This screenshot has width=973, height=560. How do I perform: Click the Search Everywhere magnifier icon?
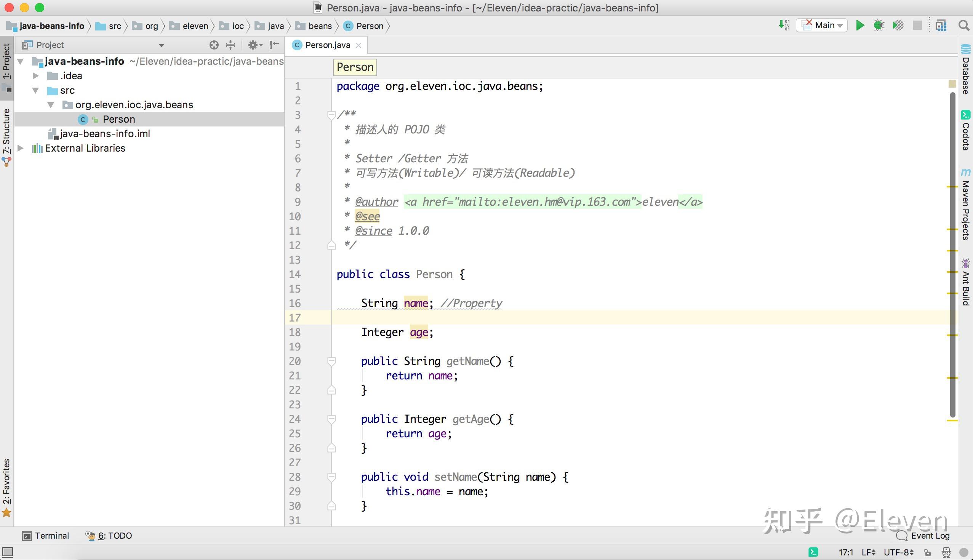[x=964, y=26]
